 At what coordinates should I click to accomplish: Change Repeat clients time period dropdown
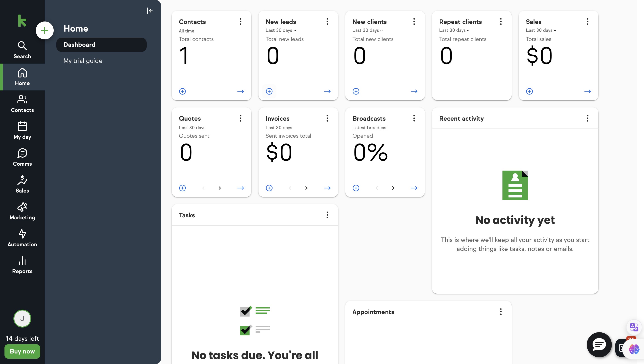(x=454, y=30)
